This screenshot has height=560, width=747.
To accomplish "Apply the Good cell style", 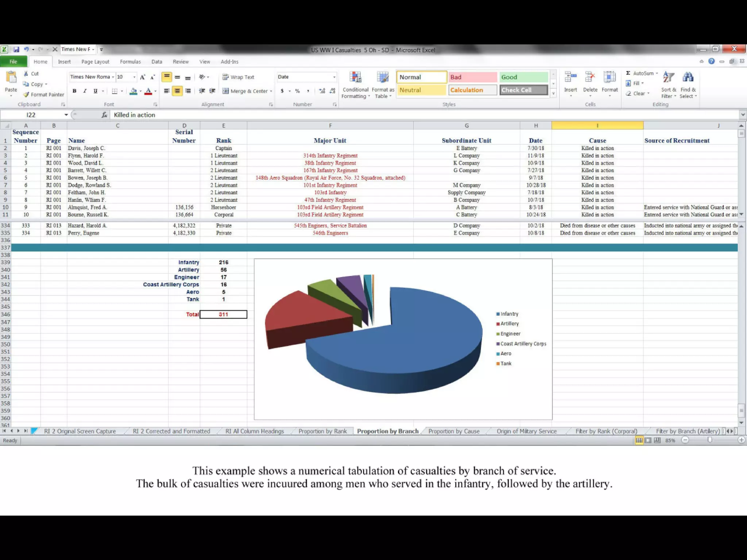I will click(523, 77).
